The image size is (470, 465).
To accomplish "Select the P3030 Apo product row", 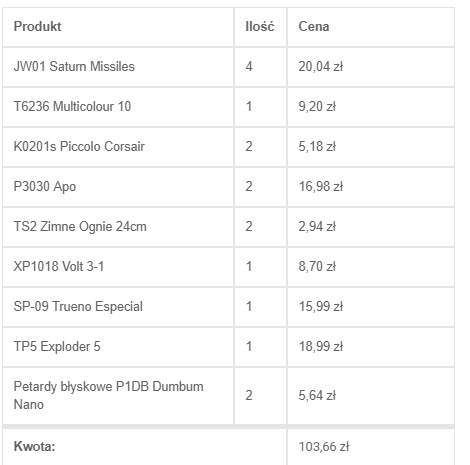I will point(228,187).
